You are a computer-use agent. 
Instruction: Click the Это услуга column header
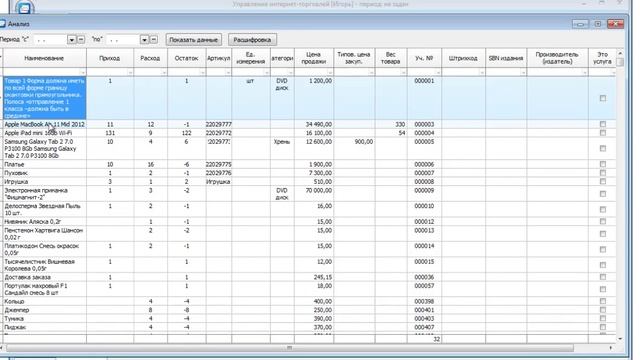click(602, 58)
